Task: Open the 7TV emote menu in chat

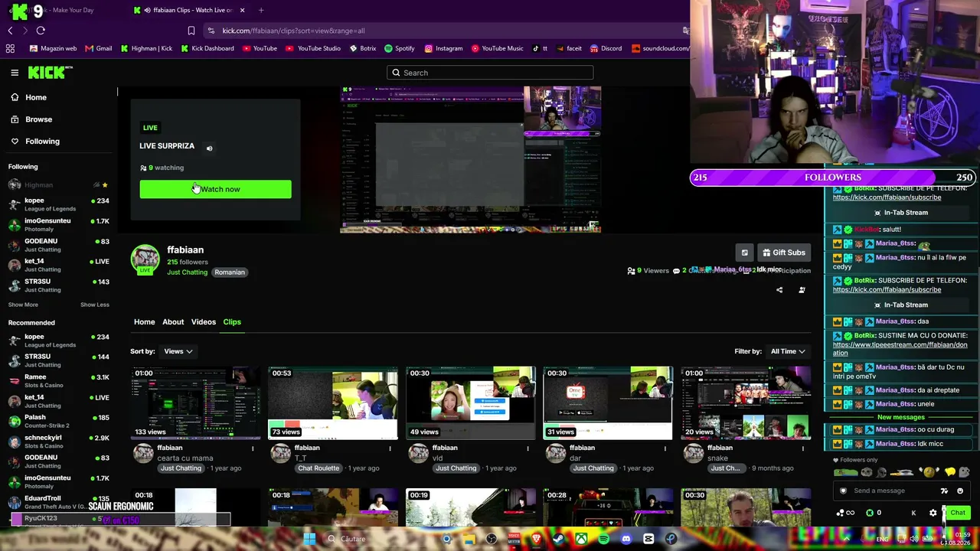Action: tap(944, 491)
